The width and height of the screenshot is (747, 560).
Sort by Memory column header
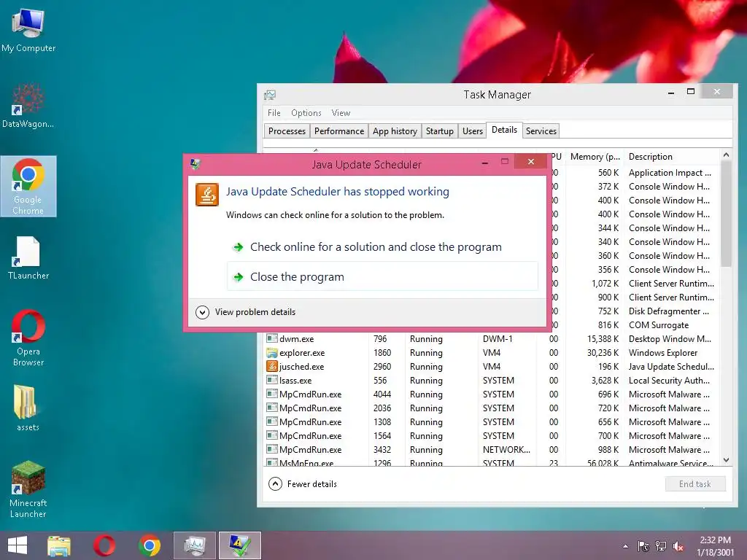click(x=595, y=157)
